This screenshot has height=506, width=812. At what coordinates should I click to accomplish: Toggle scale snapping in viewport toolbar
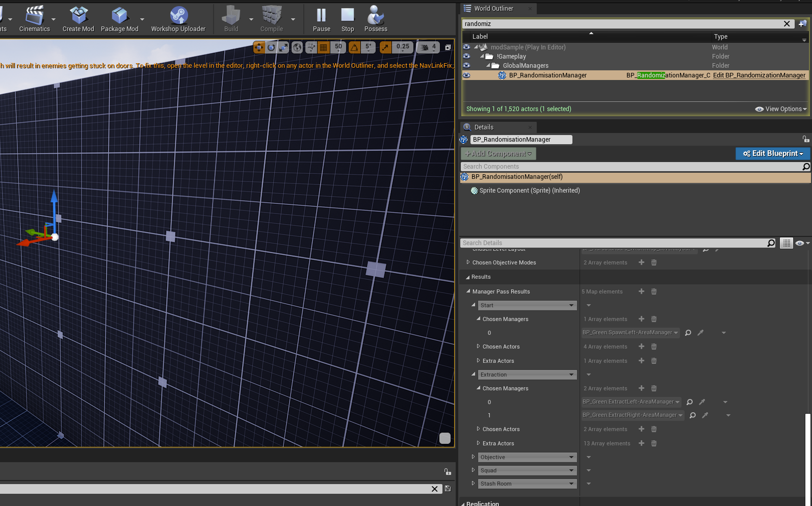pyautogui.click(x=385, y=47)
